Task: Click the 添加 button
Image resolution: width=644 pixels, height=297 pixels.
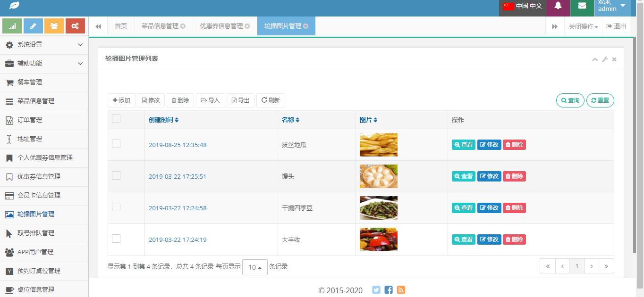Action: tap(121, 100)
